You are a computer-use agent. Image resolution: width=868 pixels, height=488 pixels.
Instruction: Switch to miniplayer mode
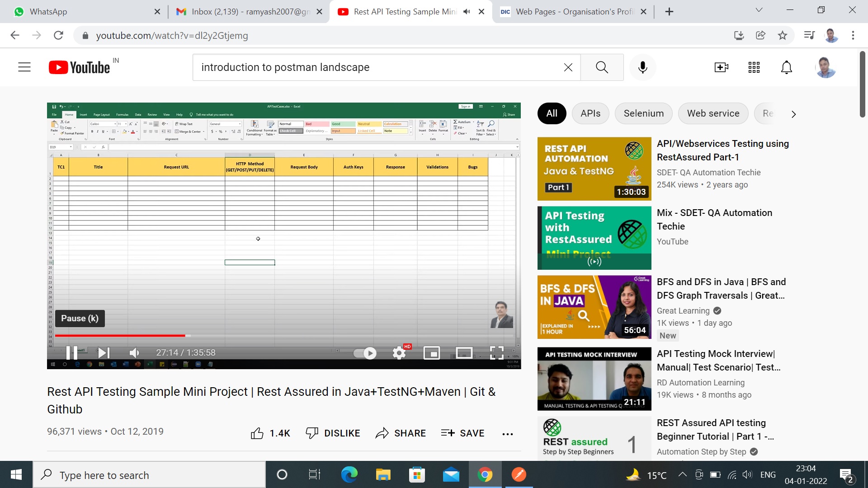[432, 353]
